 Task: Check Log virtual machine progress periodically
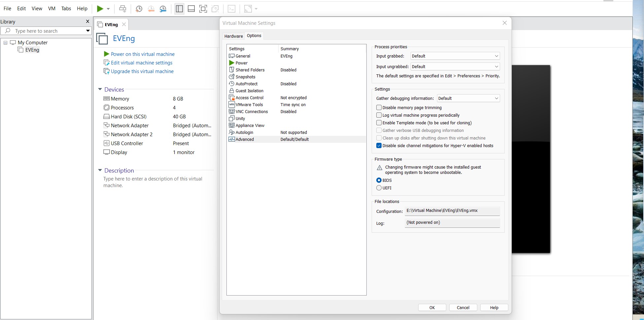(379, 115)
